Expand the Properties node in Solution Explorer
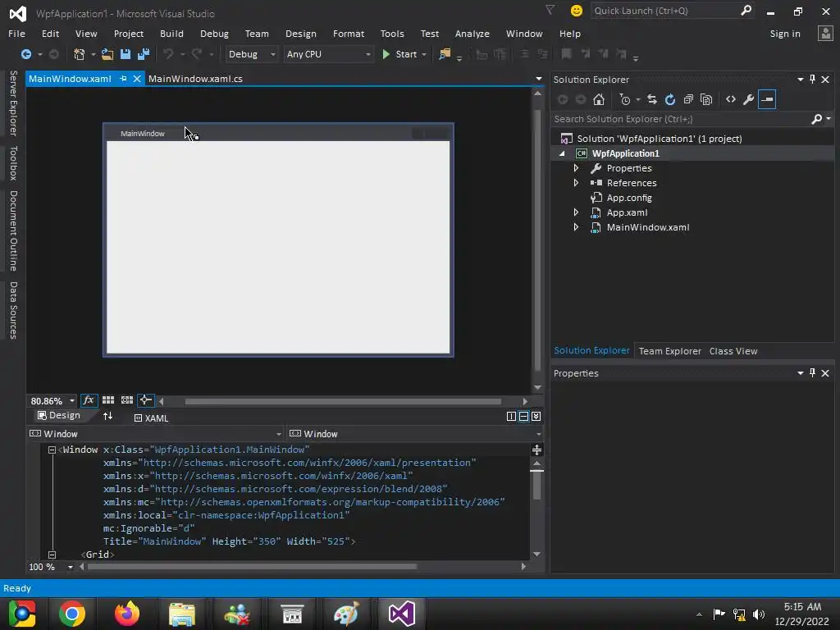This screenshot has height=630, width=840. 576,168
